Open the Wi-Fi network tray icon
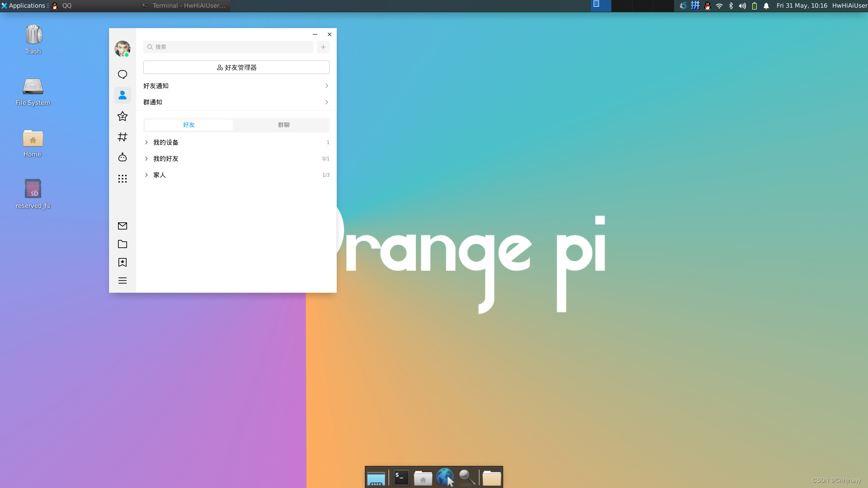This screenshot has height=488, width=868. [x=719, y=6]
